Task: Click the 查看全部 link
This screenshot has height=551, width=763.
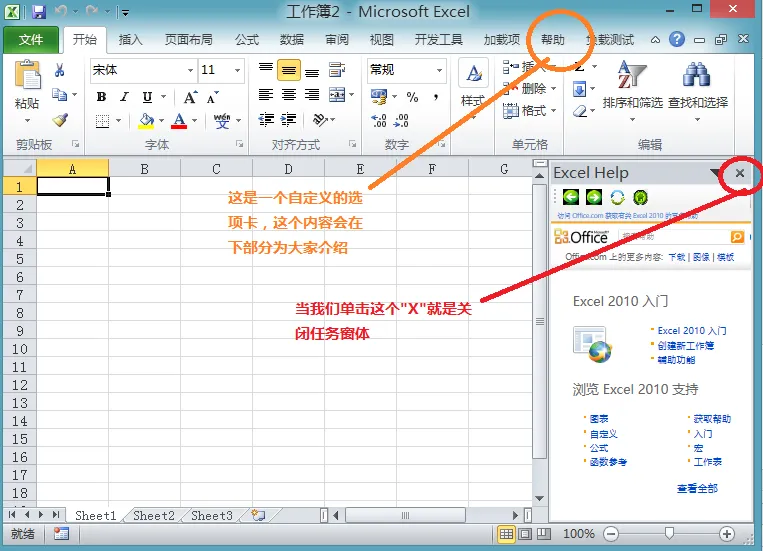Action: point(697,488)
